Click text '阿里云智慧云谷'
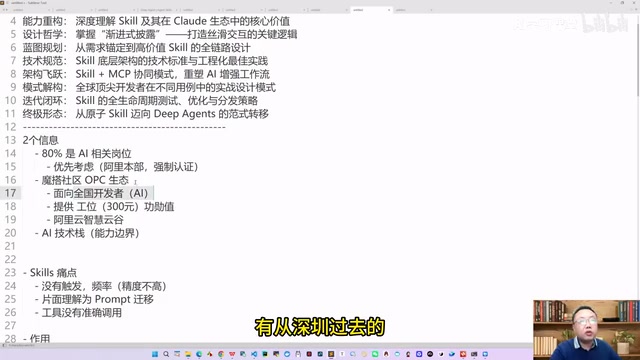The width and height of the screenshot is (640, 360). [89, 220]
